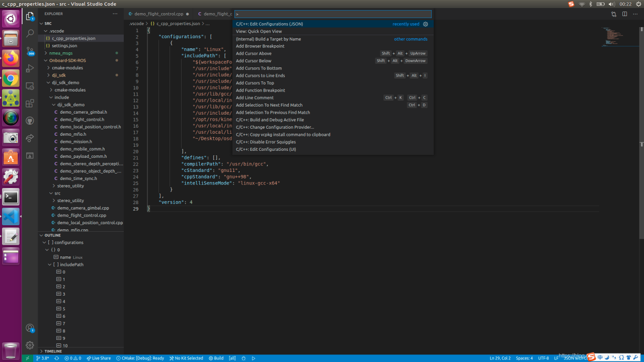The image size is (644, 362).
Task: Click the command palette input field
Action: (333, 14)
